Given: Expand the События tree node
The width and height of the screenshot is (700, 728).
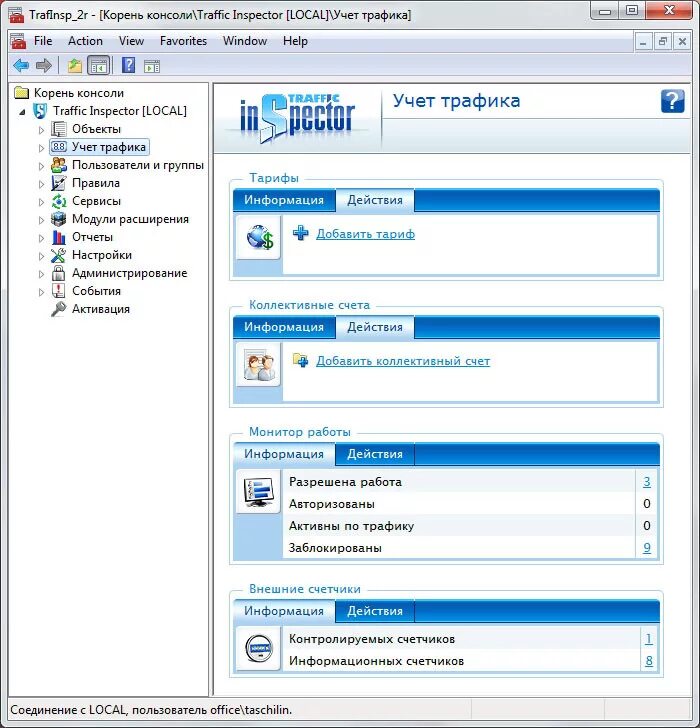Looking at the screenshot, I should pos(41,292).
